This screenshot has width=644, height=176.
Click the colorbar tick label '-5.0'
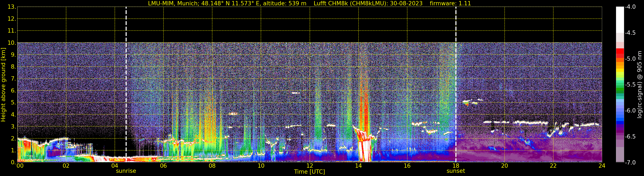coord(630,59)
